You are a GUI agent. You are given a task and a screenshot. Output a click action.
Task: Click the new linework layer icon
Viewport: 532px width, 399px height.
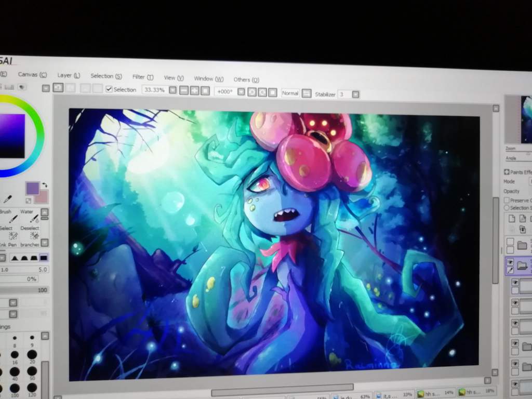pyautogui.click(x=523, y=219)
